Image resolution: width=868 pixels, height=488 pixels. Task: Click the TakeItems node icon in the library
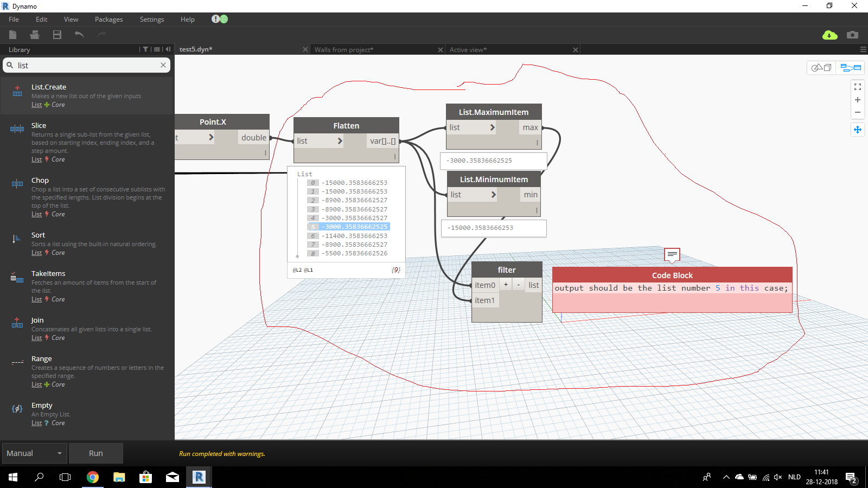[17, 278]
